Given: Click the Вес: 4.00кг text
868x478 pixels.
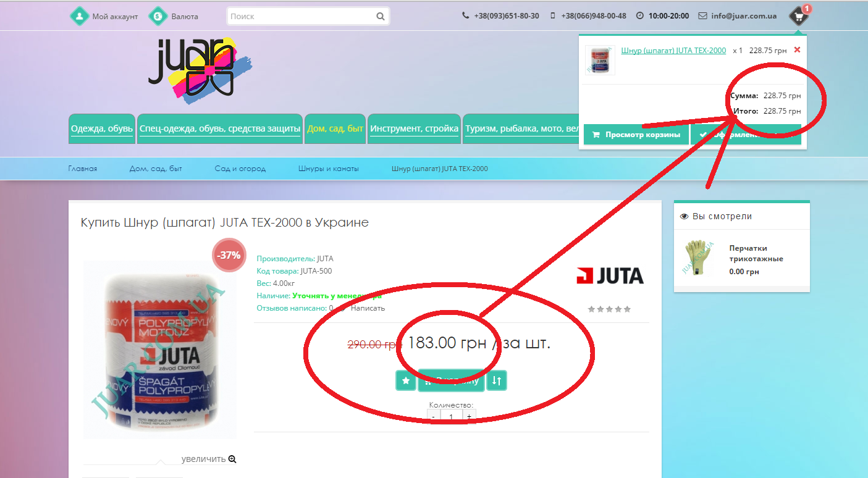Looking at the screenshot, I should (275, 283).
